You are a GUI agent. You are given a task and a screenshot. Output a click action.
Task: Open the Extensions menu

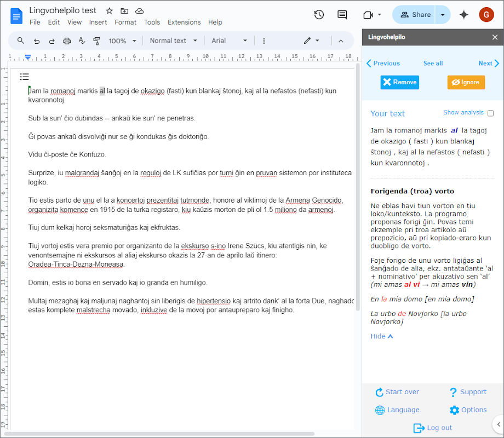point(184,22)
